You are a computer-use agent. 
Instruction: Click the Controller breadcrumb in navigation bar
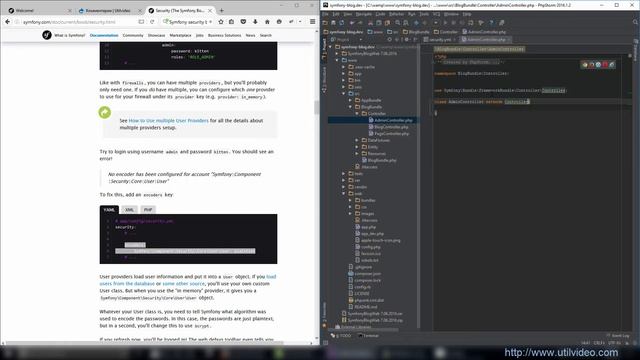click(x=446, y=31)
